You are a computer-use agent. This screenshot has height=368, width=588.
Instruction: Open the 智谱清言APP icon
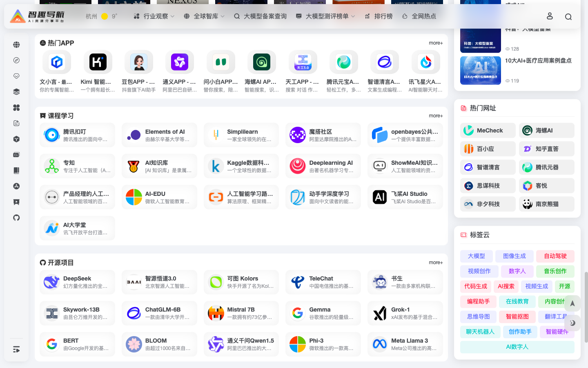coord(385,62)
